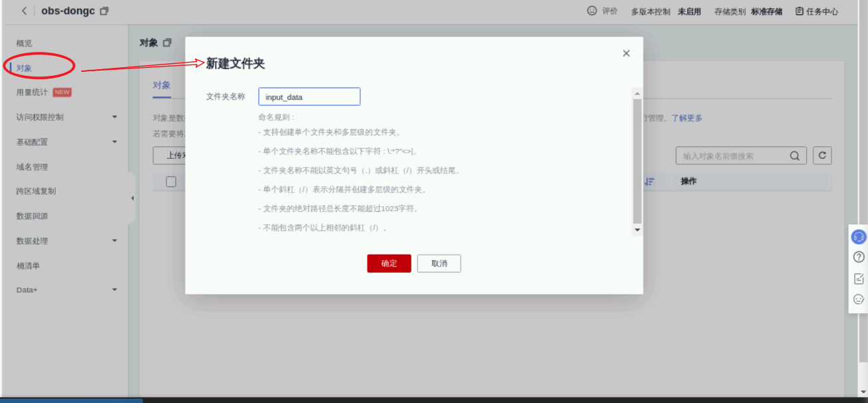This screenshot has width=868, height=403.
Task: Click the 操作 column header
Action: click(x=689, y=182)
